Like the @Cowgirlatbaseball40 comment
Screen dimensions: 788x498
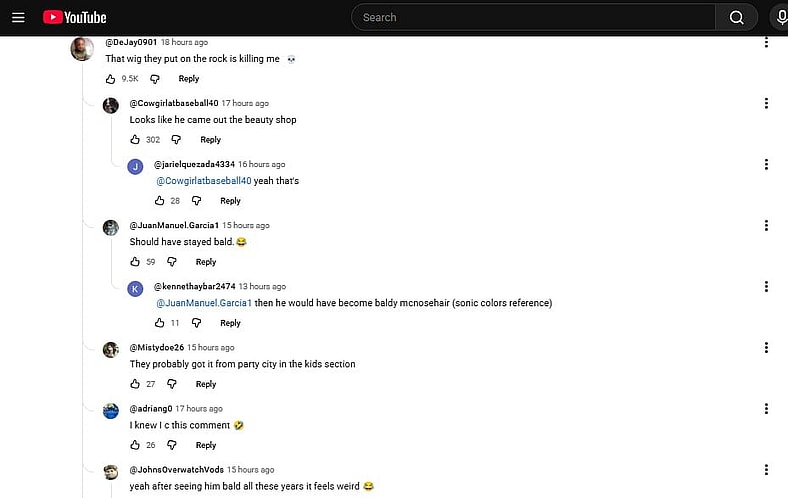(x=135, y=140)
